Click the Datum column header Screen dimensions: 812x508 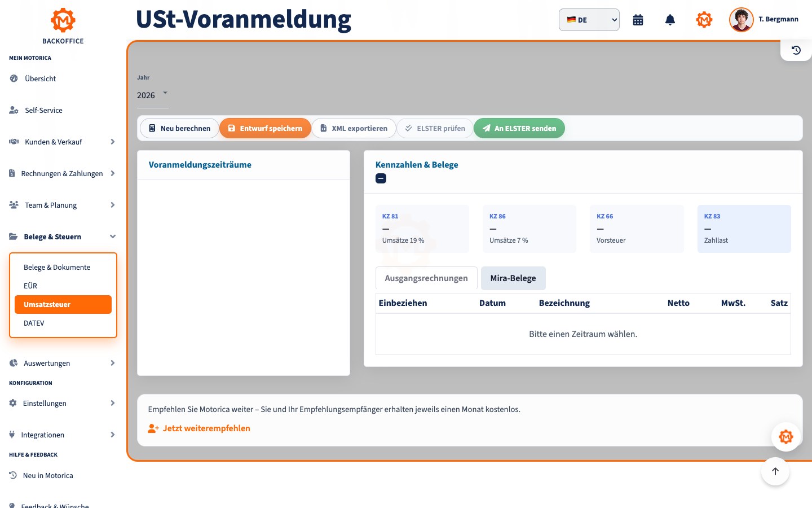click(x=492, y=303)
